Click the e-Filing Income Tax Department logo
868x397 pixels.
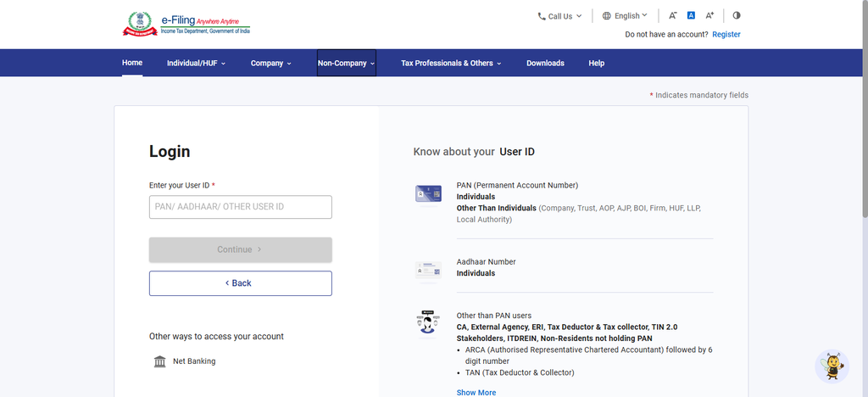click(x=186, y=25)
